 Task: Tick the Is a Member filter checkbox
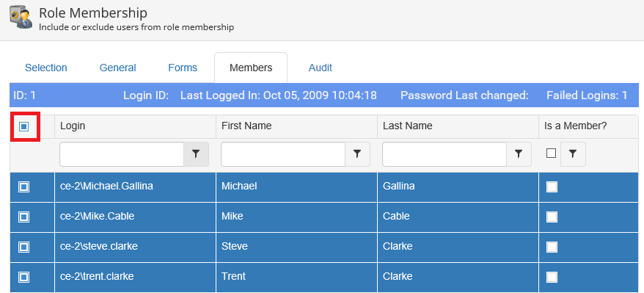tap(551, 153)
